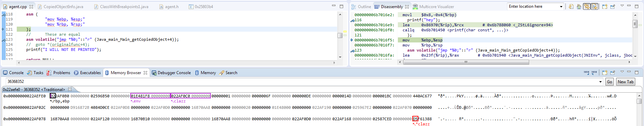Click the Go button
This screenshot has width=644, height=126.
click(x=609, y=82)
